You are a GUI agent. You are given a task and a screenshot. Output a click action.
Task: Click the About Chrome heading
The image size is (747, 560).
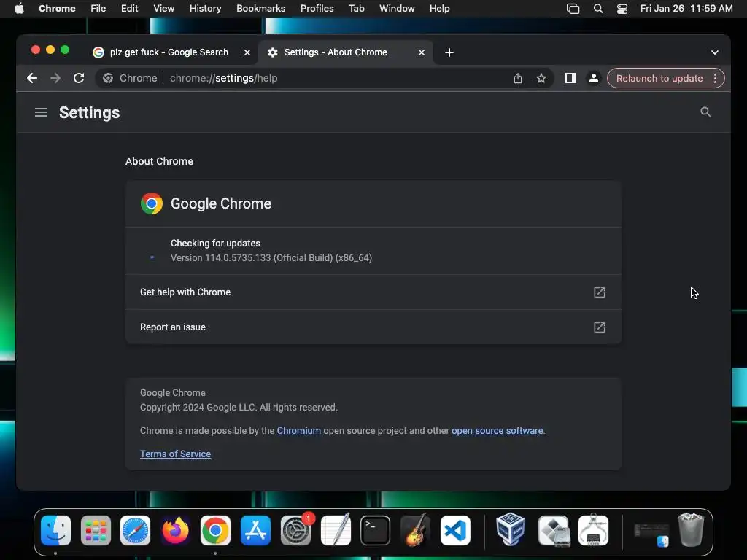159,161
